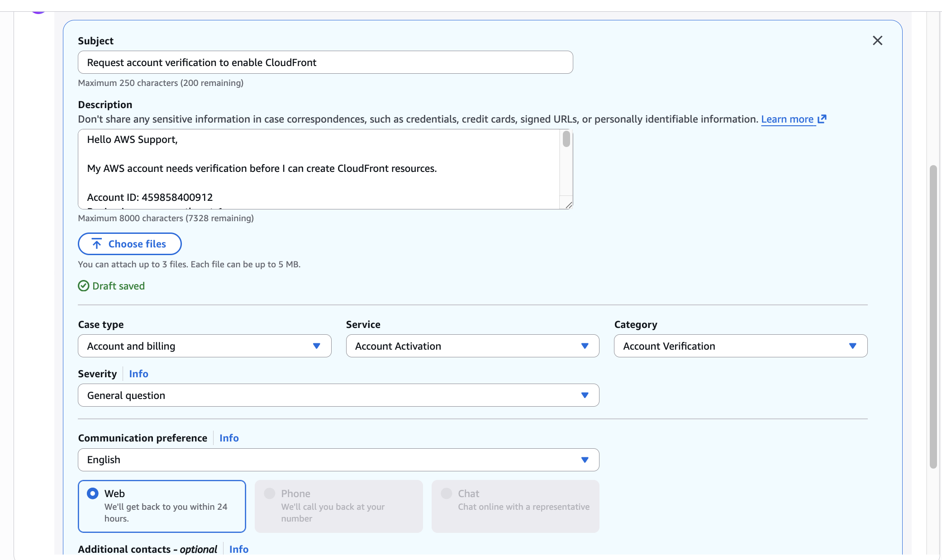Select the Web contact radio button
Viewport: 942px width, 560px height.
(x=93, y=494)
